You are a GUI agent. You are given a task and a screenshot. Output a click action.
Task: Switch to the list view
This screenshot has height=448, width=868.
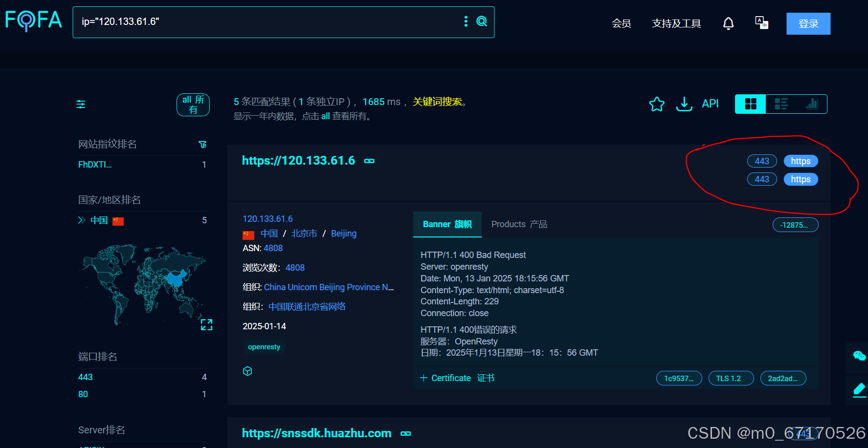click(781, 104)
